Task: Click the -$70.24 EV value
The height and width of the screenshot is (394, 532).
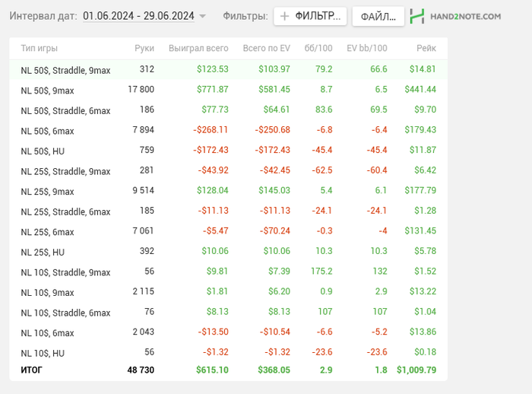Action: 275,230
